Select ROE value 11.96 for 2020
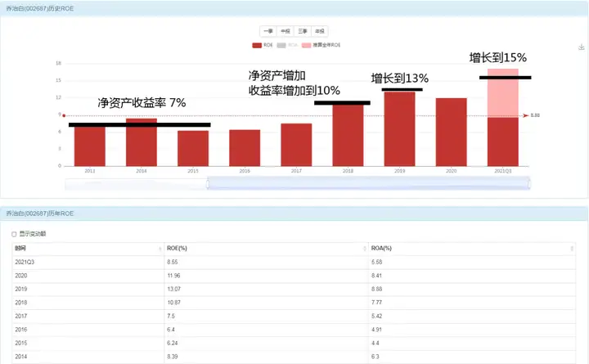 point(173,276)
